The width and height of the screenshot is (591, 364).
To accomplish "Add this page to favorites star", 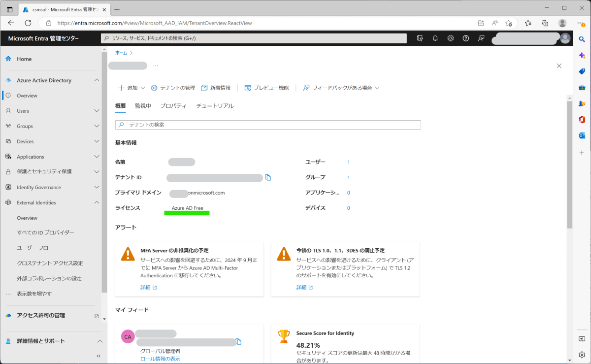I will point(509,23).
